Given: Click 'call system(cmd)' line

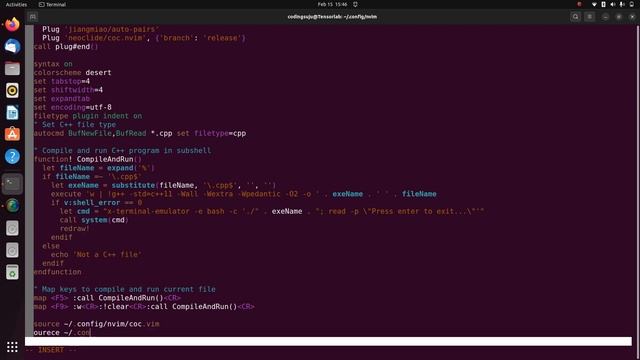Looking at the screenshot, I should pyautogui.click(x=94, y=220).
